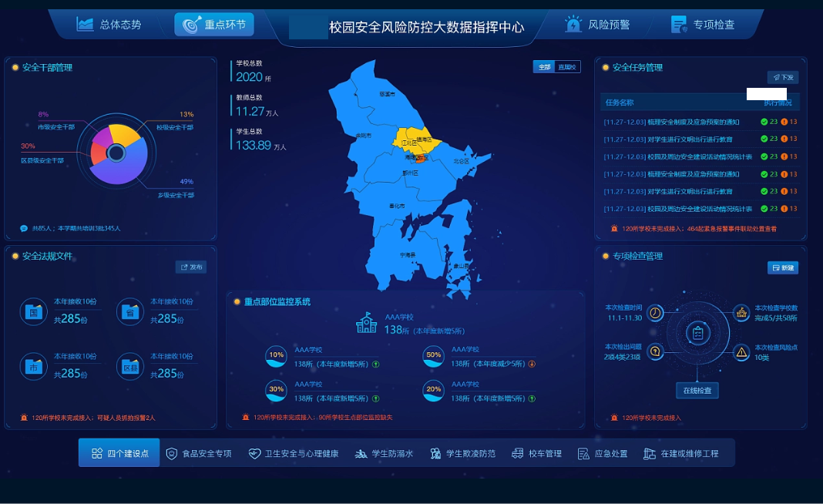The image size is (823, 504).
Task: Select 慈溪市 on the map
Action: coord(387,94)
